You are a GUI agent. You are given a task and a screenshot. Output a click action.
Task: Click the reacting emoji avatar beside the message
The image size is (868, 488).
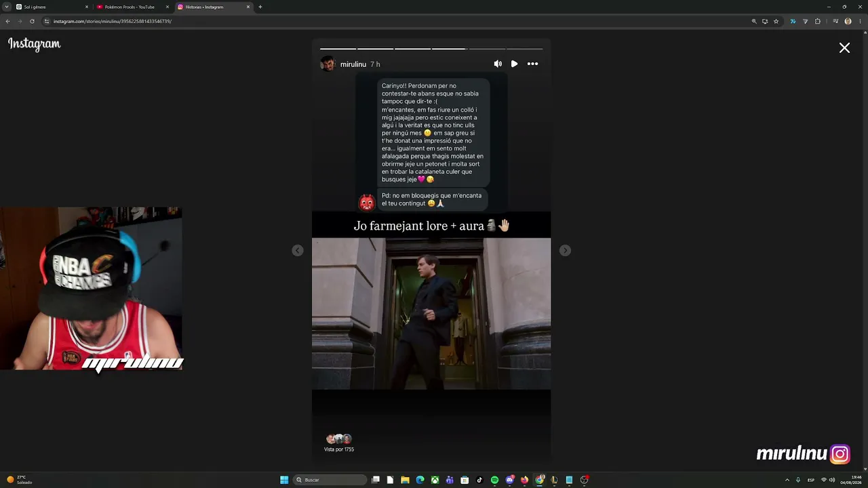pyautogui.click(x=367, y=202)
